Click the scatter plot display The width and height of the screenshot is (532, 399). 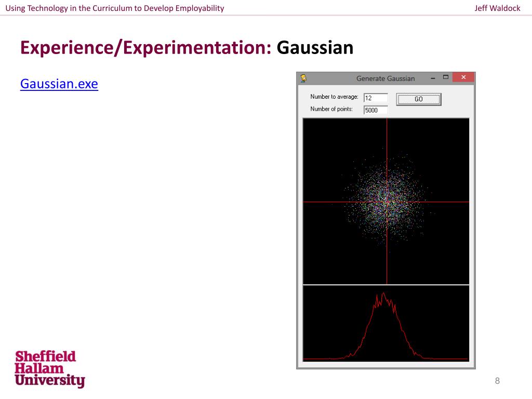(x=386, y=201)
